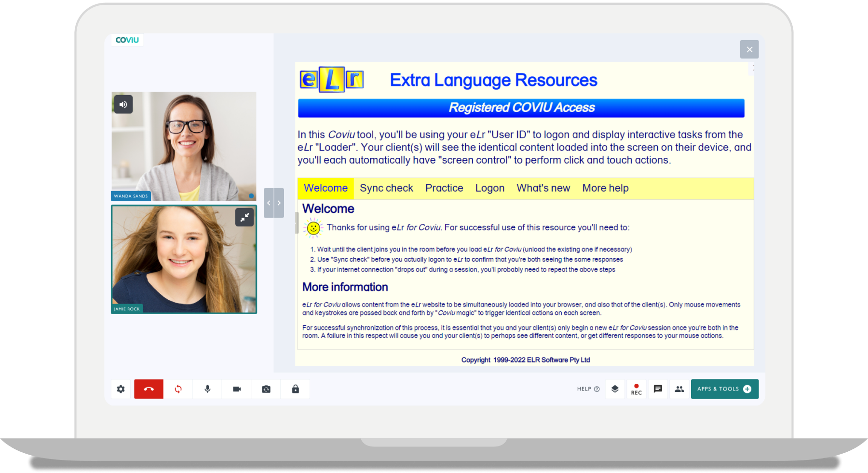Go to the Logon tab
This screenshot has width=868, height=473.
(490, 188)
